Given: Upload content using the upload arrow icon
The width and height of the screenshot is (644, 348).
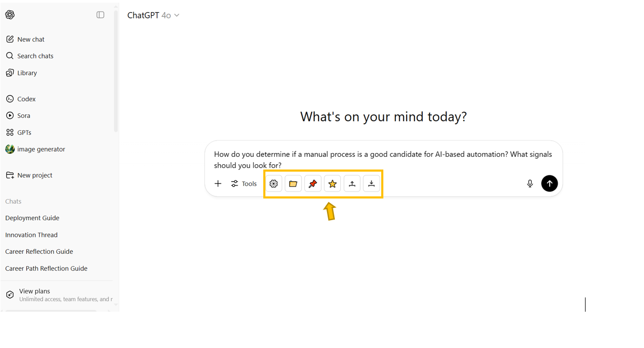Looking at the screenshot, I should [x=352, y=183].
